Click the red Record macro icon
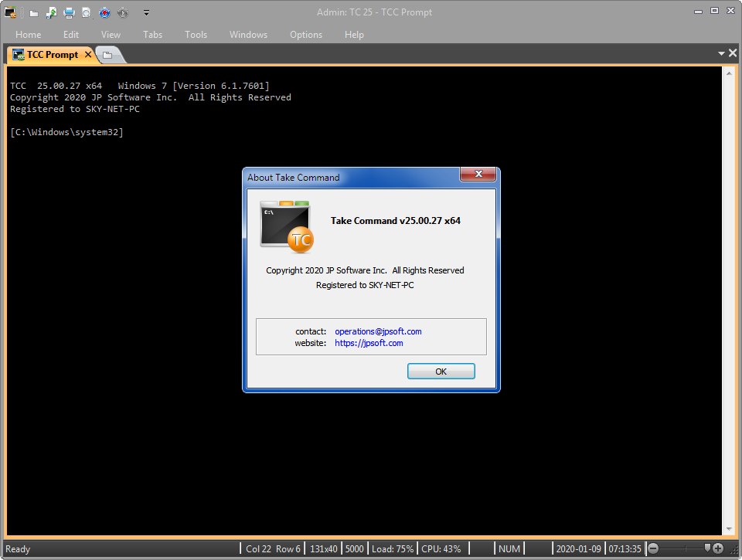Viewport: 742px width, 560px height. tap(104, 13)
